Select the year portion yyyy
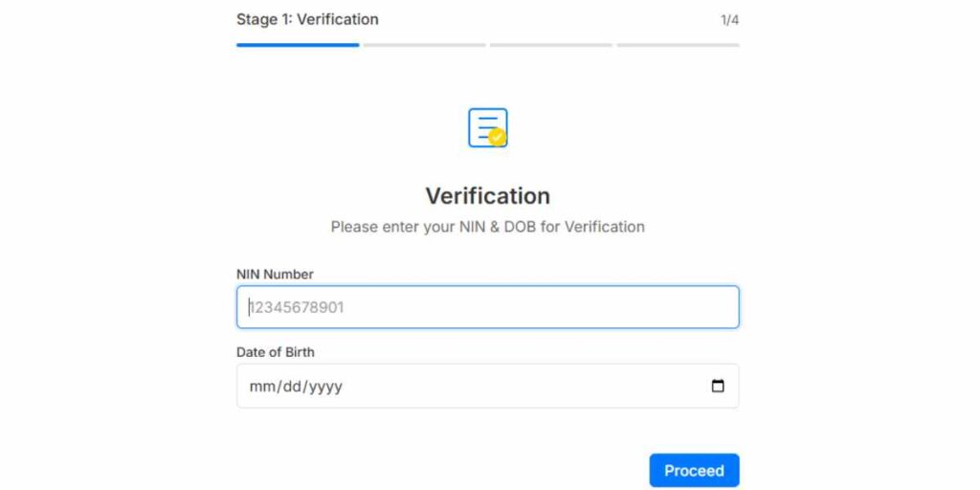This screenshot has width=980, height=490. pyautogui.click(x=325, y=388)
